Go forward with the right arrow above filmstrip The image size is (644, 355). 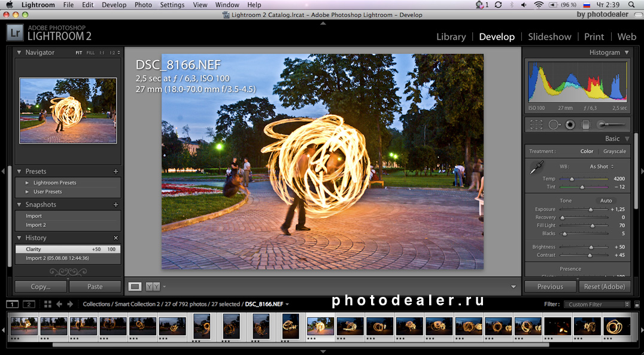tap(70, 304)
